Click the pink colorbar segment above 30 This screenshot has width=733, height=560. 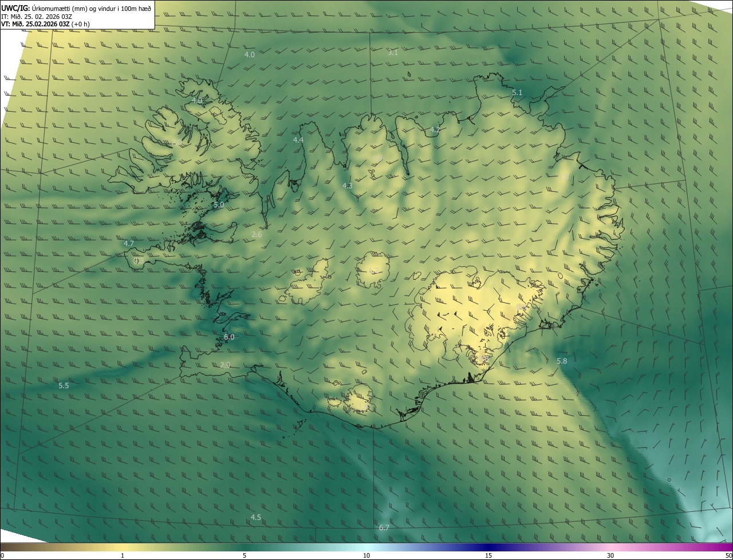[x=610, y=547]
